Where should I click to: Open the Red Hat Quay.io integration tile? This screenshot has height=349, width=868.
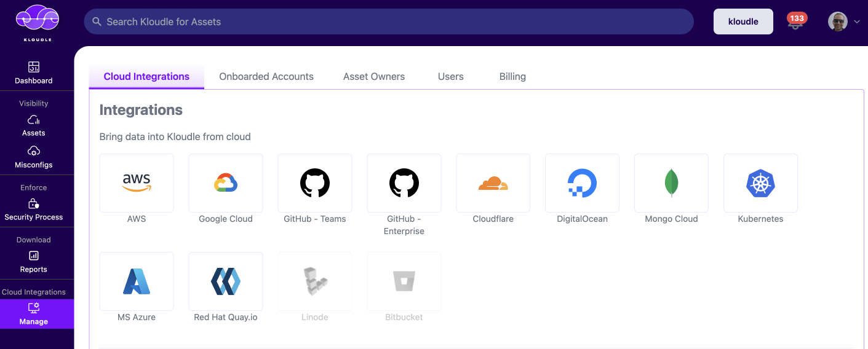226,281
